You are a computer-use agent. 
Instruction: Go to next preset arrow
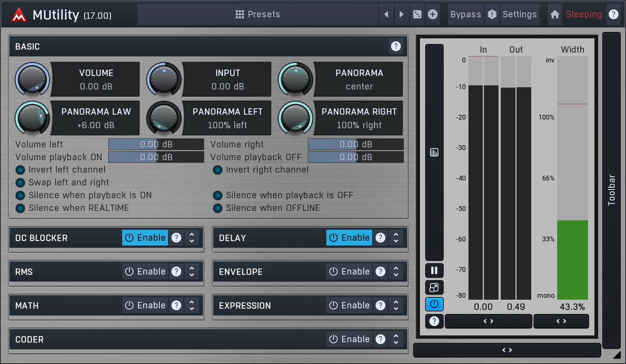(x=402, y=14)
